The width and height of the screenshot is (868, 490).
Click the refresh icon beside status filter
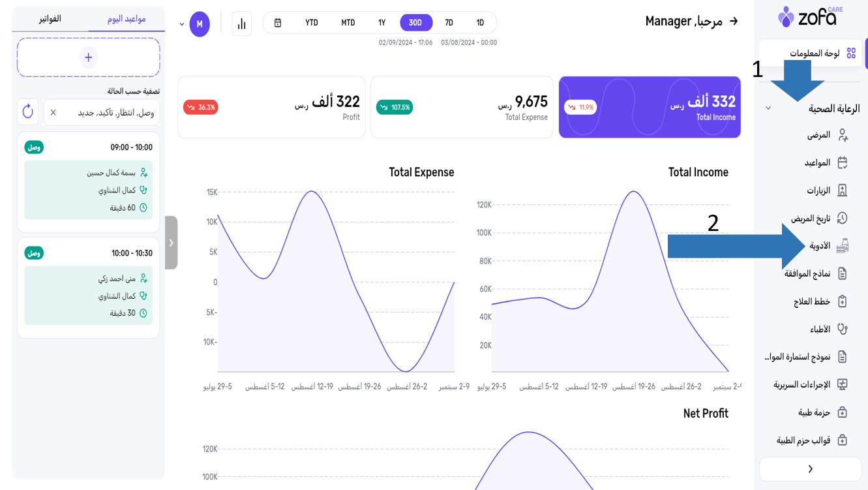point(28,112)
